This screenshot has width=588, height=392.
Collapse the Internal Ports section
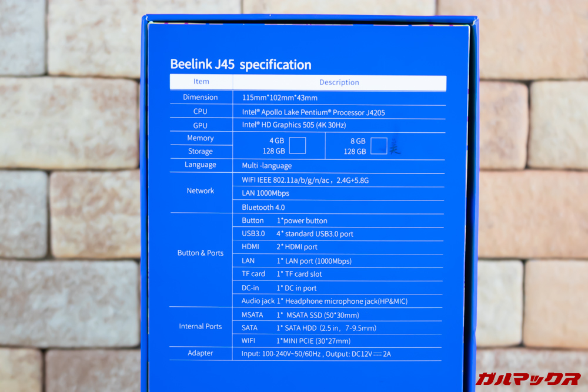[201, 327]
